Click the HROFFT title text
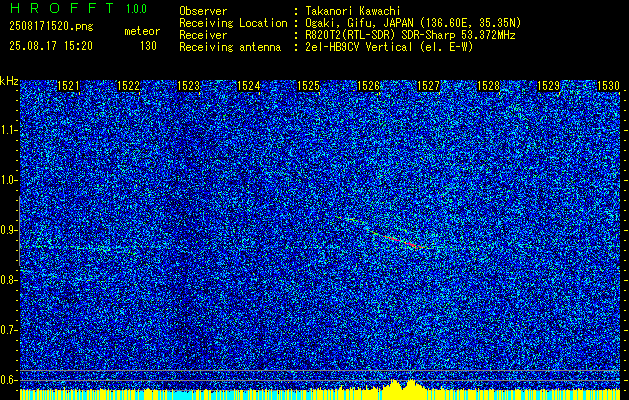629x400 pixels. 62,8
